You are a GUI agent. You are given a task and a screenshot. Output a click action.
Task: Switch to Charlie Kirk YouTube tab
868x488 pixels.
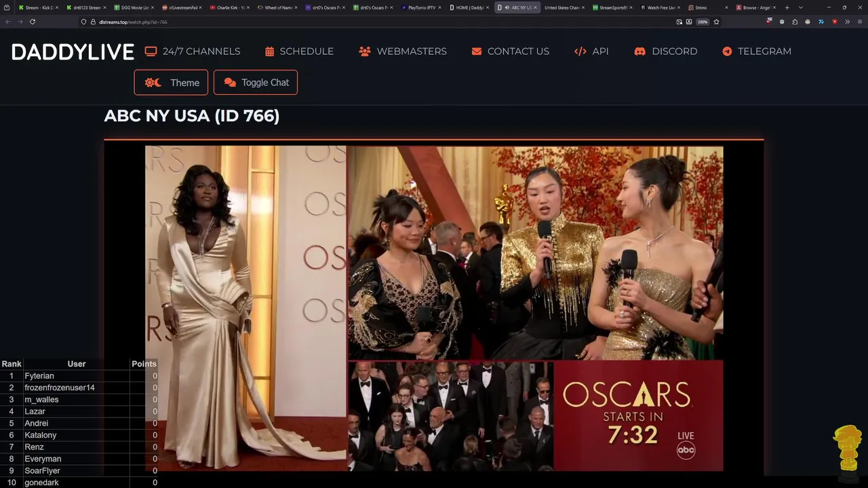click(231, 7)
